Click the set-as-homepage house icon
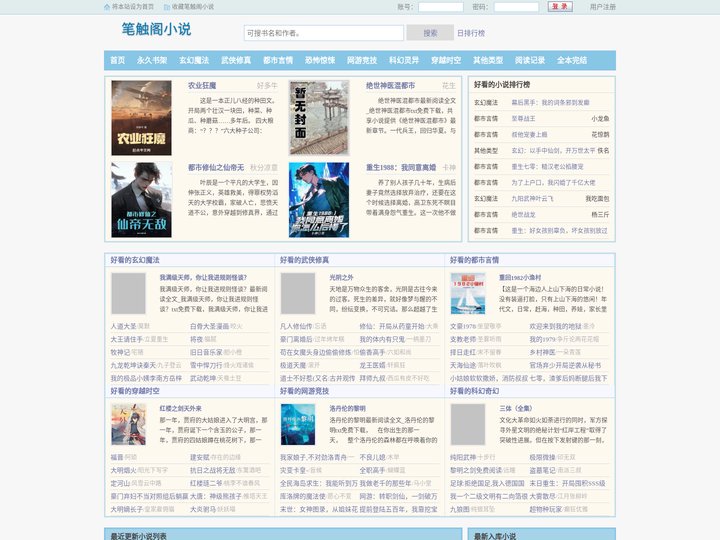This screenshot has width=720, height=540. [107, 7]
